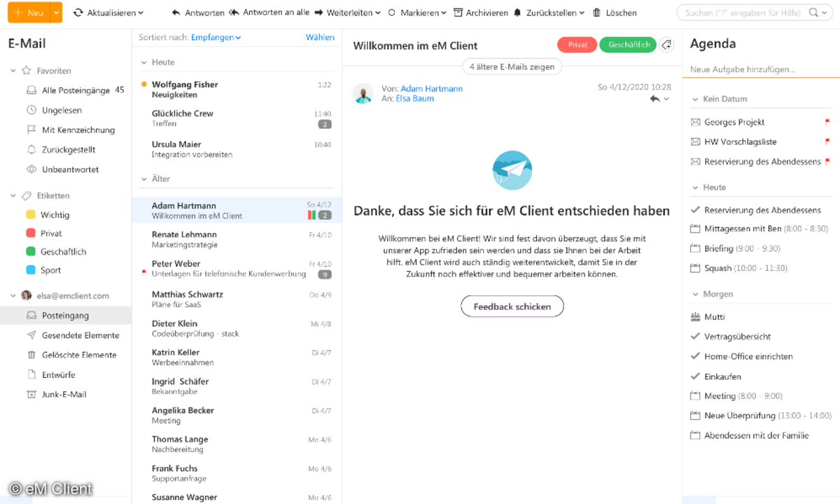Image resolution: width=840 pixels, height=504 pixels.
Task: Click the Löschen trash toolbar item
Action: (615, 13)
